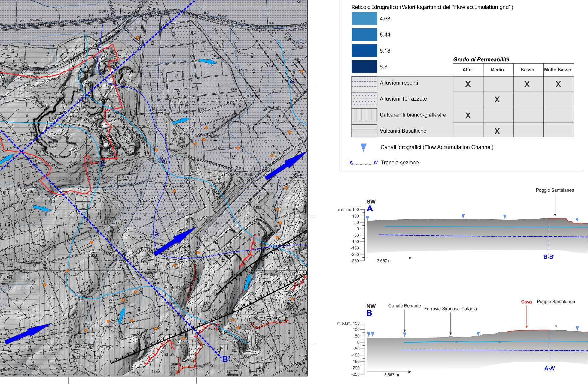Click the large blue letter A of section SW
Image resolution: width=588 pixels, height=391 pixels.
click(x=370, y=209)
